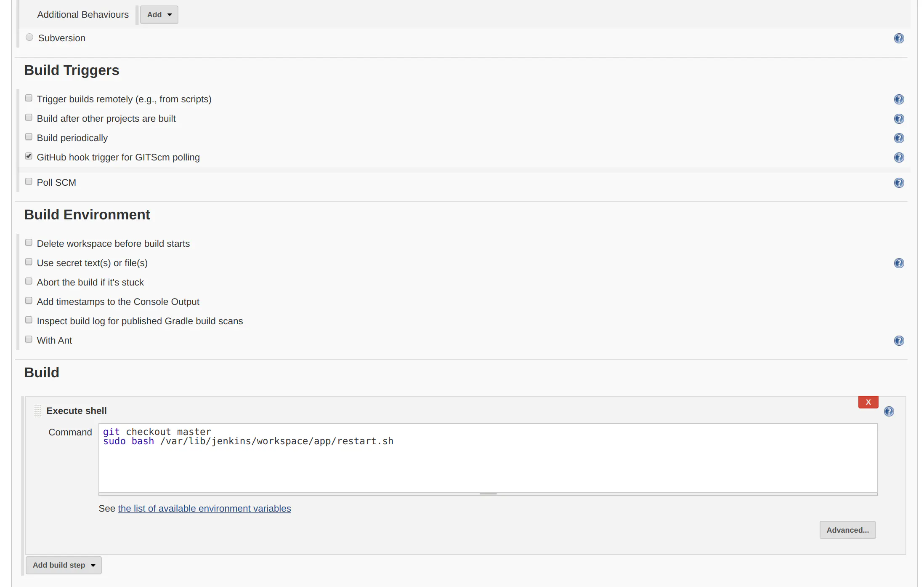Check Delete workspace before build starts

point(29,242)
